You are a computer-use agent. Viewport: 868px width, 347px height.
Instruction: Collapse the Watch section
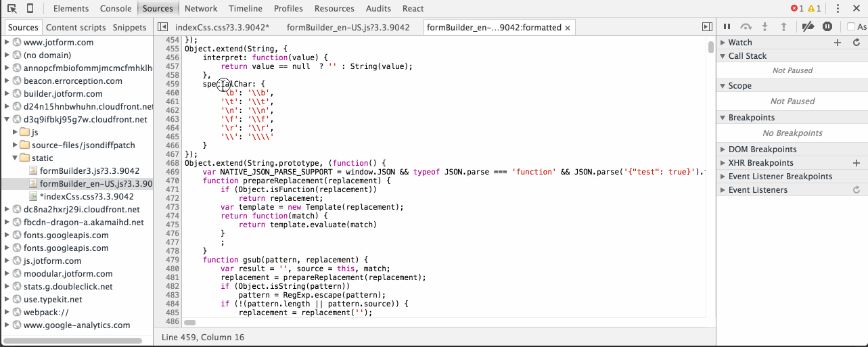coord(722,43)
